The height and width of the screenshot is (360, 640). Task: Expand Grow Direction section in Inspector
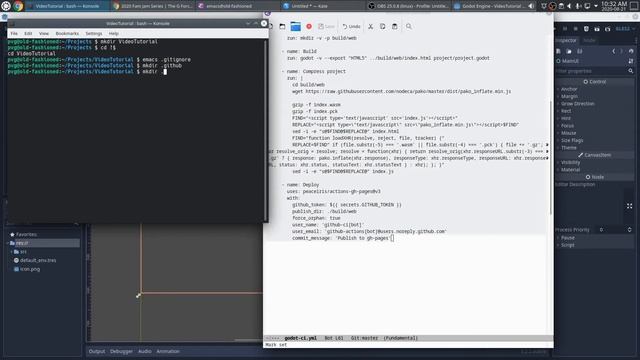pos(577,104)
